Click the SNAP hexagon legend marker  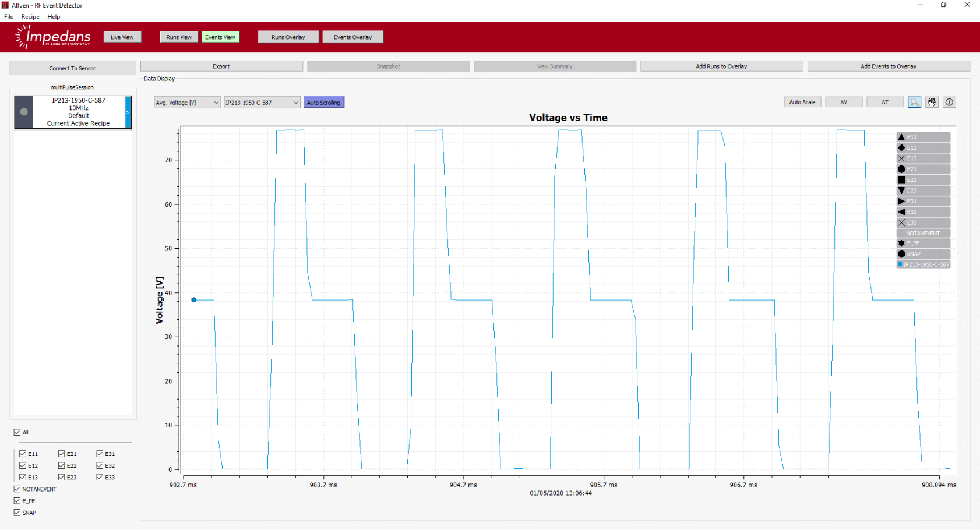(x=901, y=254)
